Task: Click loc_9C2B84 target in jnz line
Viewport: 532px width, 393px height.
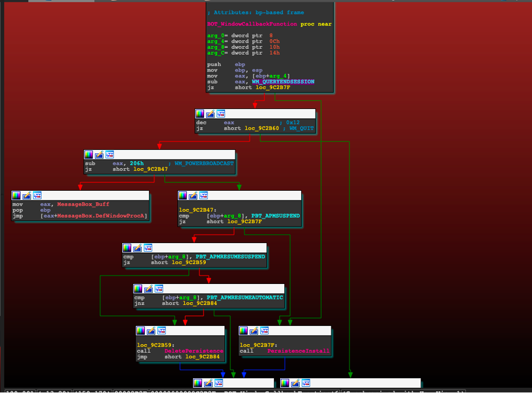Action: (x=200, y=303)
